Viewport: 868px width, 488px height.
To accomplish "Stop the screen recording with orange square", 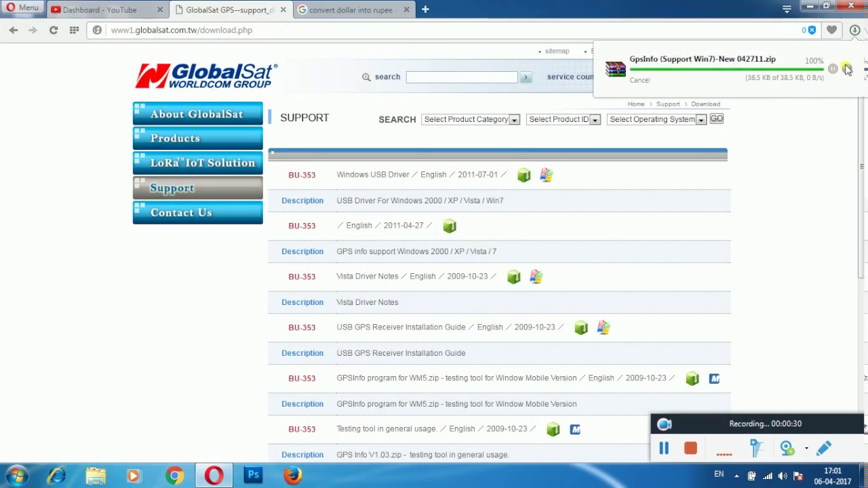I will pos(690,448).
